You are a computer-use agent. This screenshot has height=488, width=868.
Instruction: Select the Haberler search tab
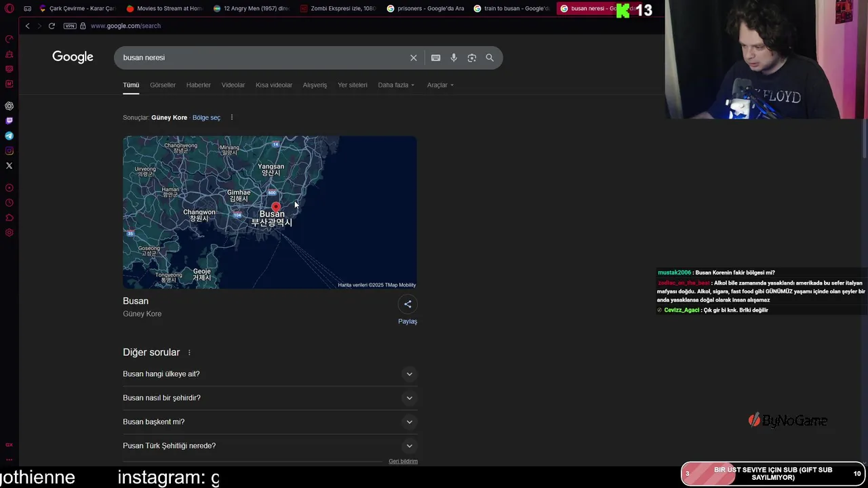tap(199, 85)
